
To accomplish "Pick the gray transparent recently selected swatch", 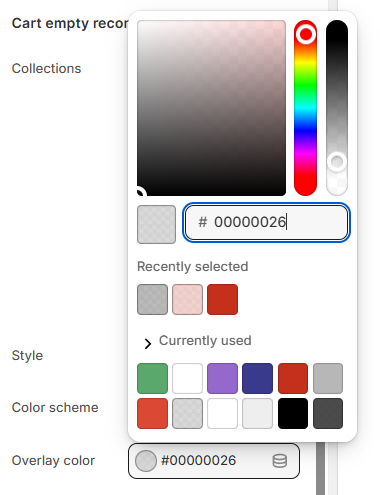I will click(x=152, y=299).
